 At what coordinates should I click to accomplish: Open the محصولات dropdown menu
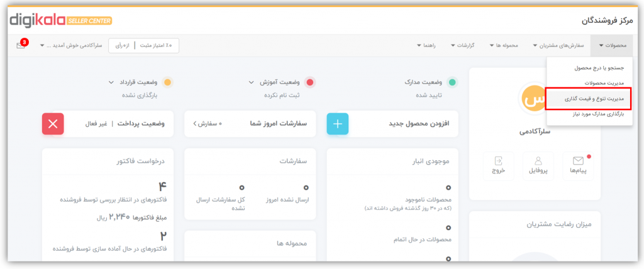coord(613,45)
